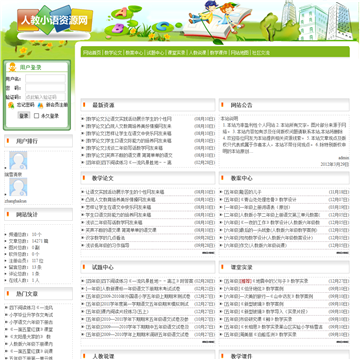Open the 人教说课 section header at bottom
360x360 pixels.
pos(103,356)
